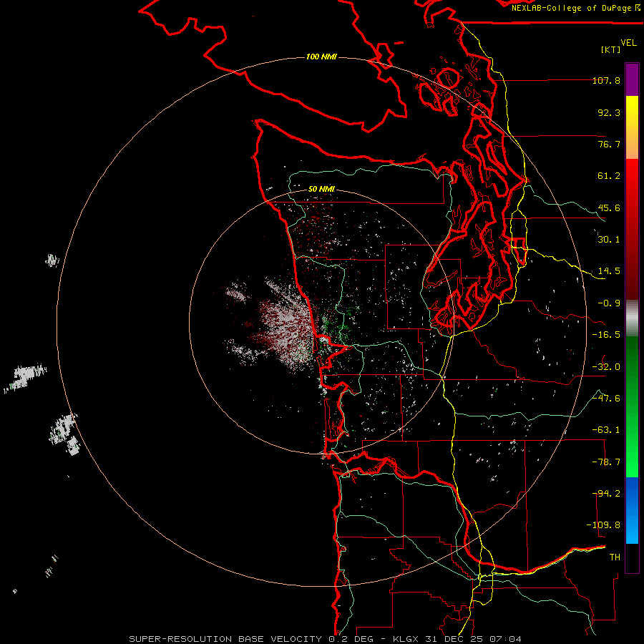Pick the green segment of velocity scale
Viewport: 644px width, 644px height.
click(632, 406)
